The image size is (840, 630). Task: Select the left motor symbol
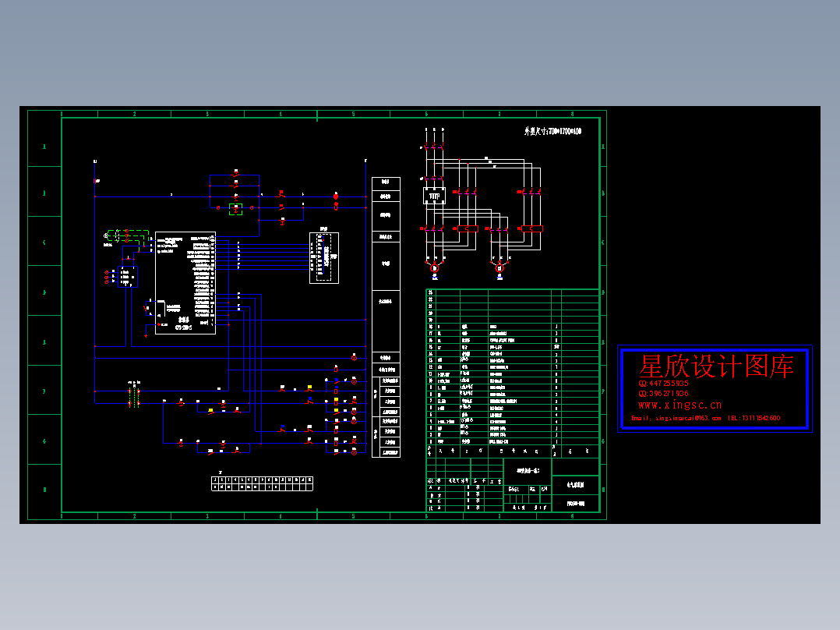click(435, 267)
